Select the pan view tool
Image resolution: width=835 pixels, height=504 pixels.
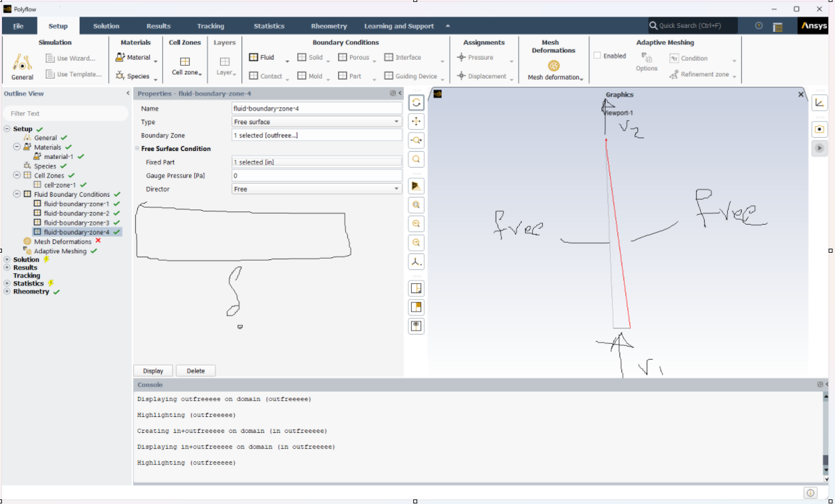(417, 121)
